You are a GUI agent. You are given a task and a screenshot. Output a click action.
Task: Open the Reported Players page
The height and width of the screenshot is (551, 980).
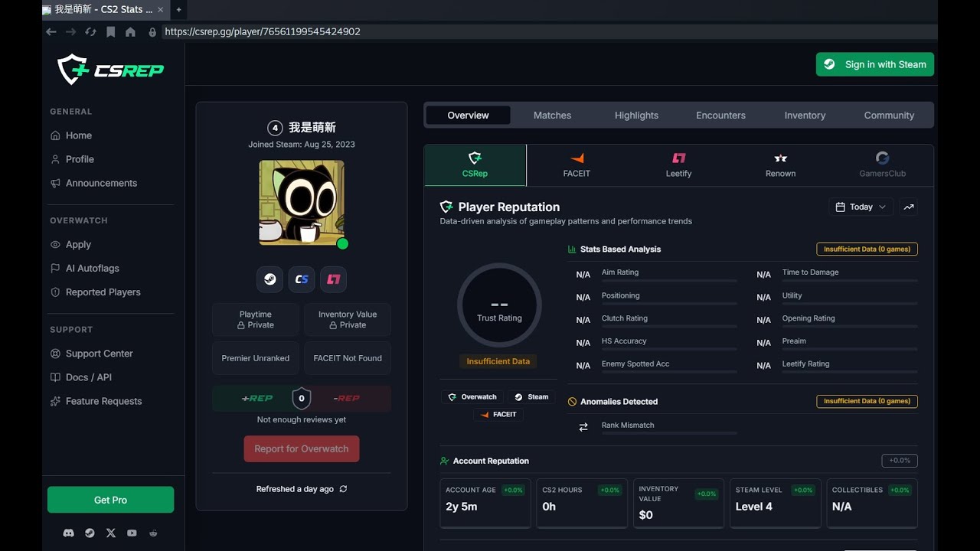point(95,292)
